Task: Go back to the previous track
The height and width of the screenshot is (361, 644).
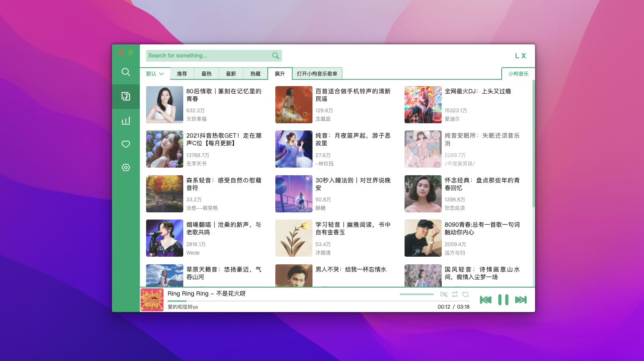Action: [x=486, y=300]
